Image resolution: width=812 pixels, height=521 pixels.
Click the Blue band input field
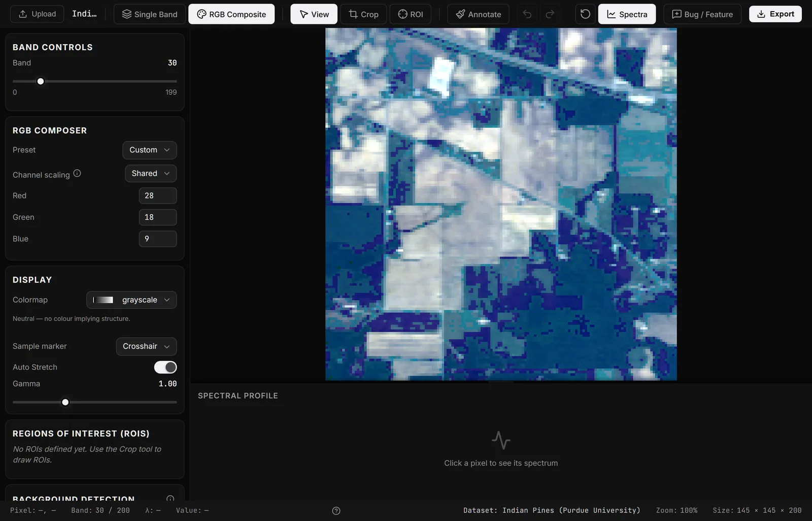click(x=158, y=239)
